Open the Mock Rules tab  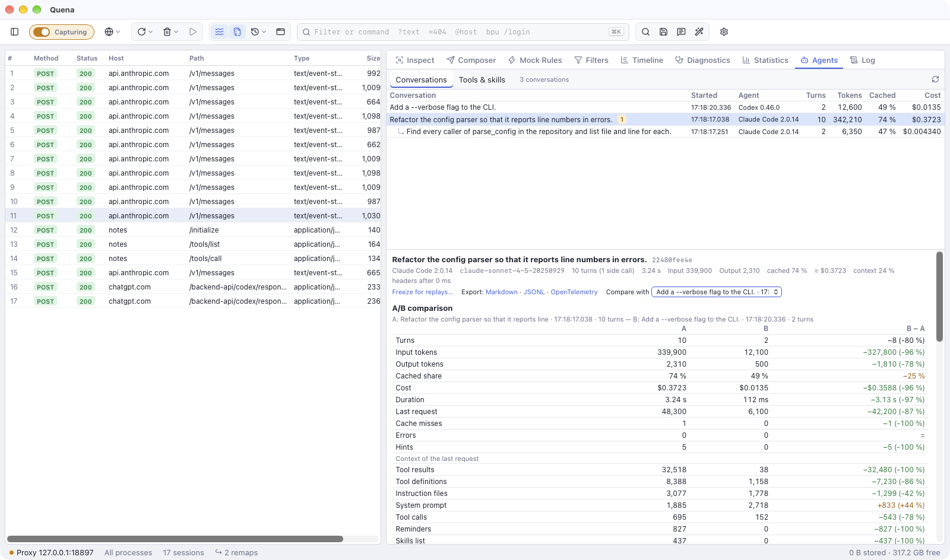click(535, 61)
